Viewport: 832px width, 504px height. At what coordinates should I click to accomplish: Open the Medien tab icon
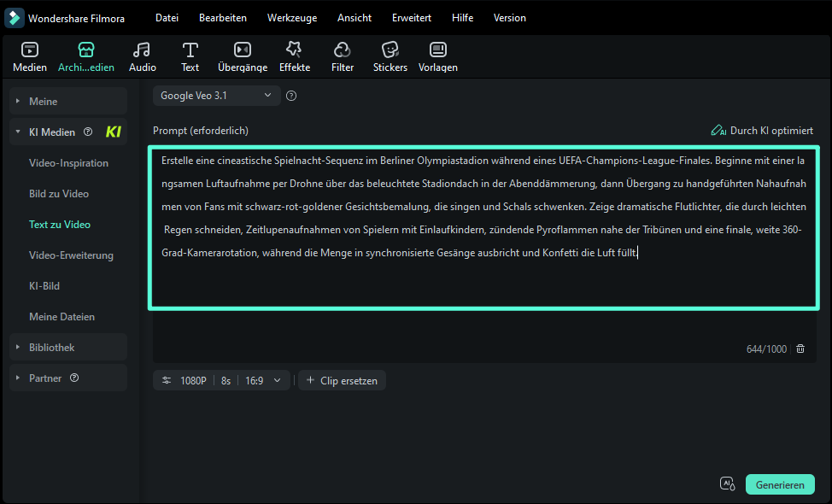30,50
